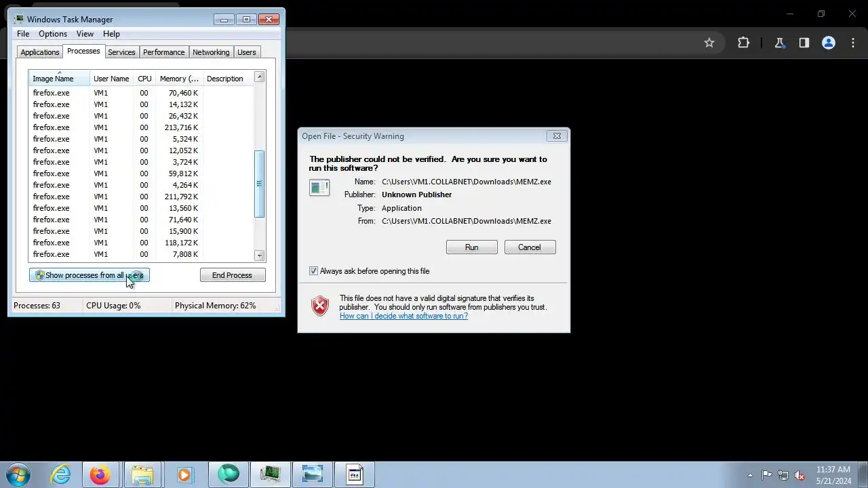Open Chrome Labs flask icon
Screen dimensions: 868x488
780,43
